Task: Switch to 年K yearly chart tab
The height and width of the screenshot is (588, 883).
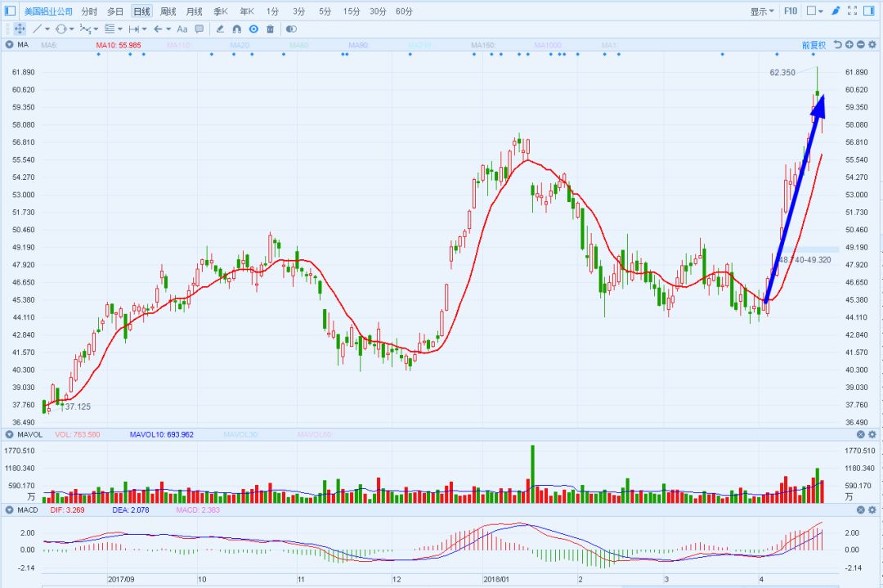Action: point(247,11)
